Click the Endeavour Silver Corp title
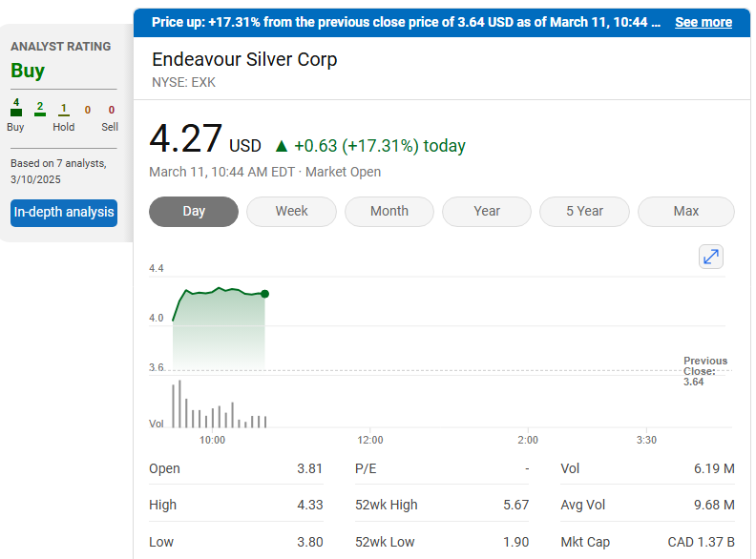The height and width of the screenshot is (559, 756). click(x=244, y=59)
